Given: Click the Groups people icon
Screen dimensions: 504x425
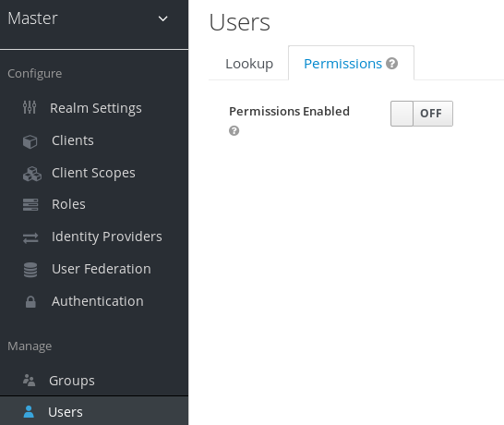Looking at the screenshot, I should coord(30,381).
